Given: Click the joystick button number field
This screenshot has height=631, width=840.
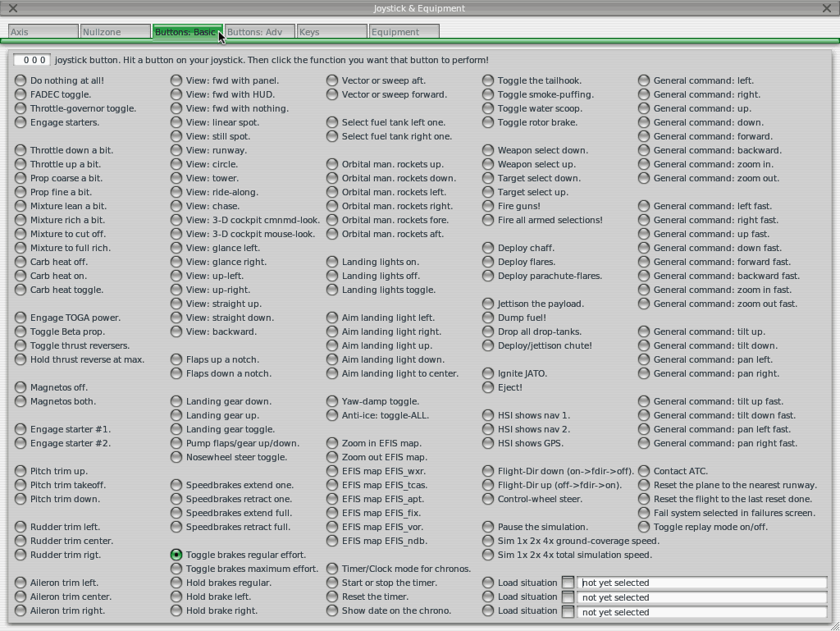Looking at the screenshot, I should [32, 60].
